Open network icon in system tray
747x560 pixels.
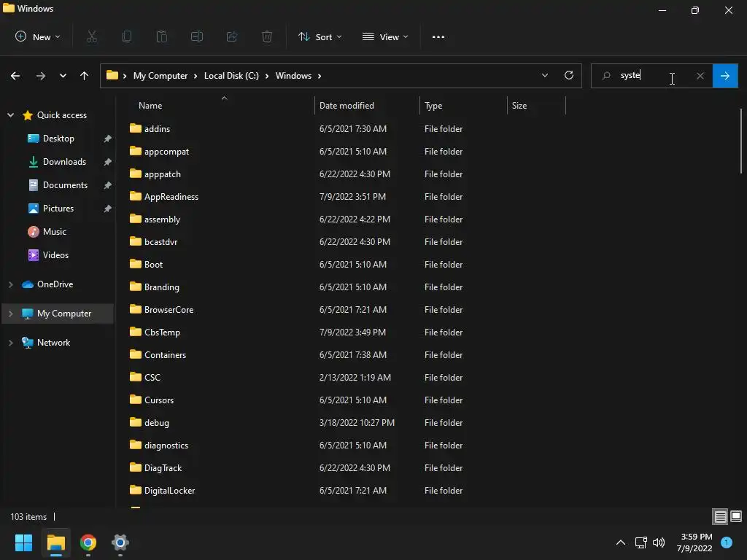coord(640,542)
